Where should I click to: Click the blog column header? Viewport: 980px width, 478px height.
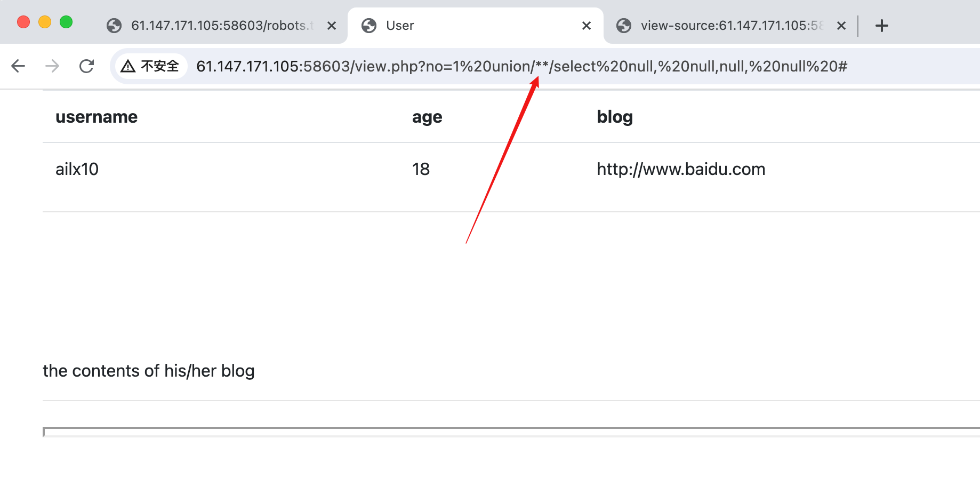615,117
